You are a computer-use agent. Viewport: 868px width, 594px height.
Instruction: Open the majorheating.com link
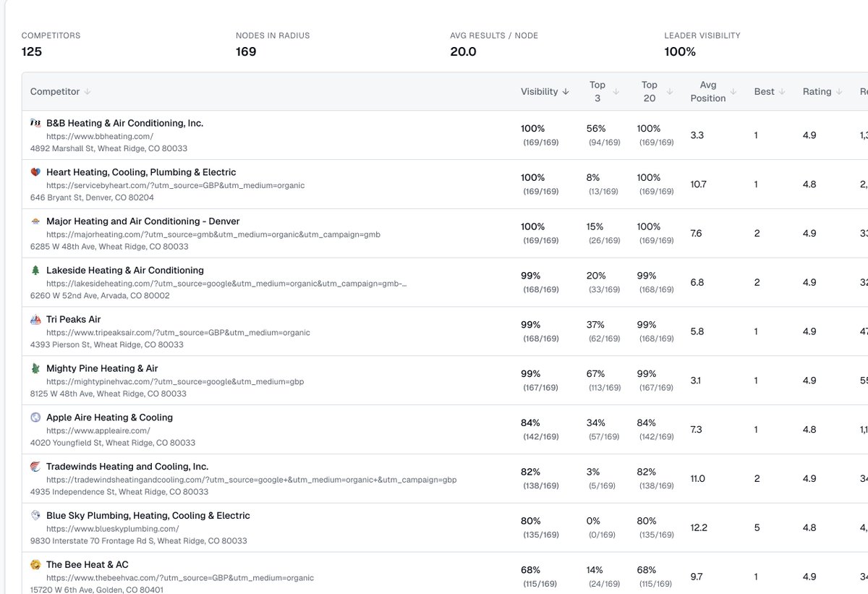[x=213, y=234]
